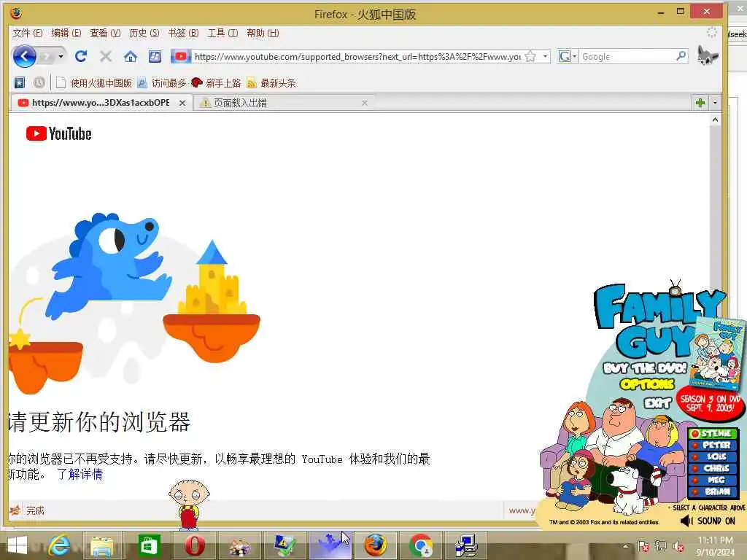Screen dimensions: 747x560
Task: Open the 书签 (B) menu
Action: tap(183, 33)
